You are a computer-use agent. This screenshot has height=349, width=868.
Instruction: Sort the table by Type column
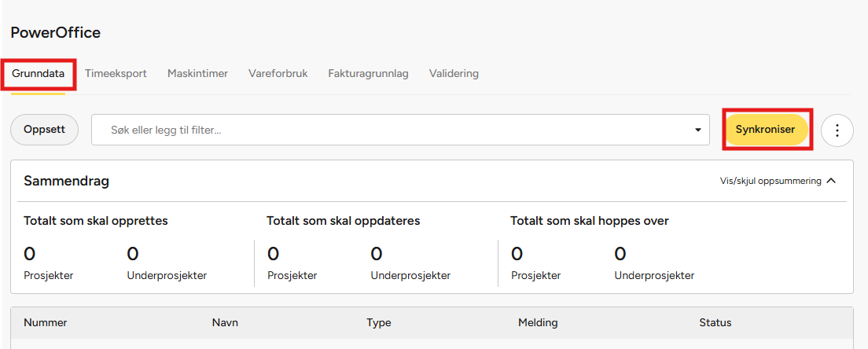pyautogui.click(x=379, y=323)
